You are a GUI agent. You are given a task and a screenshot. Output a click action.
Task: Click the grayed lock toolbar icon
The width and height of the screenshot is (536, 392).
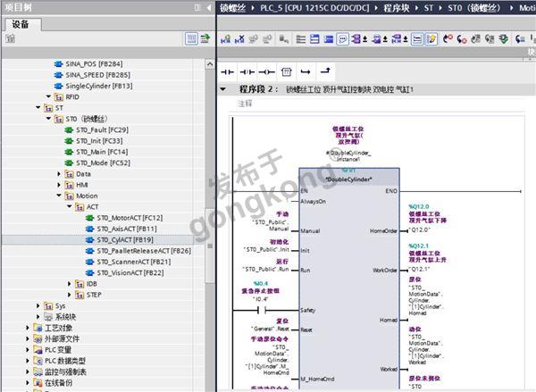coord(283,39)
